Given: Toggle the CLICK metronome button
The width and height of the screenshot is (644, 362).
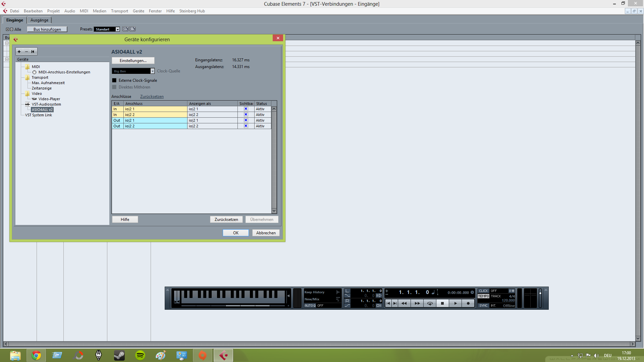Looking at the screenshot, I should 483,291.
